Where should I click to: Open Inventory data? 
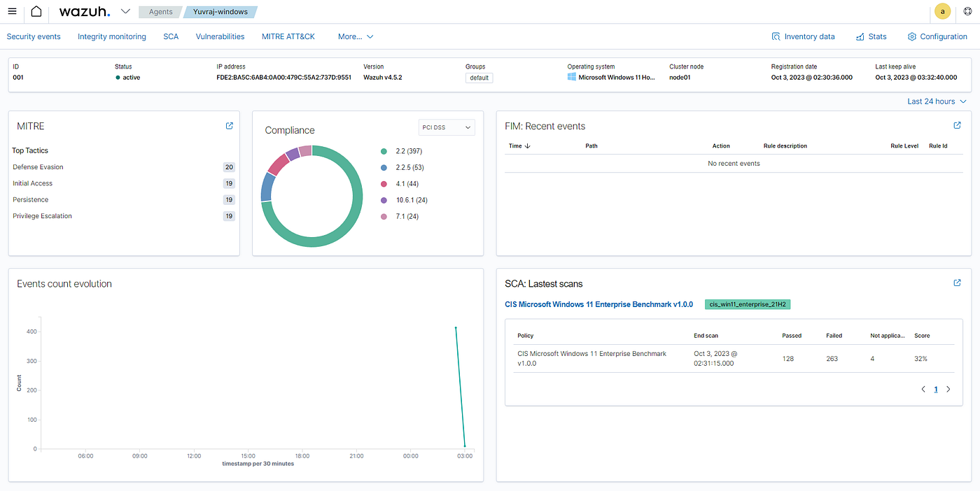[803, 36]
